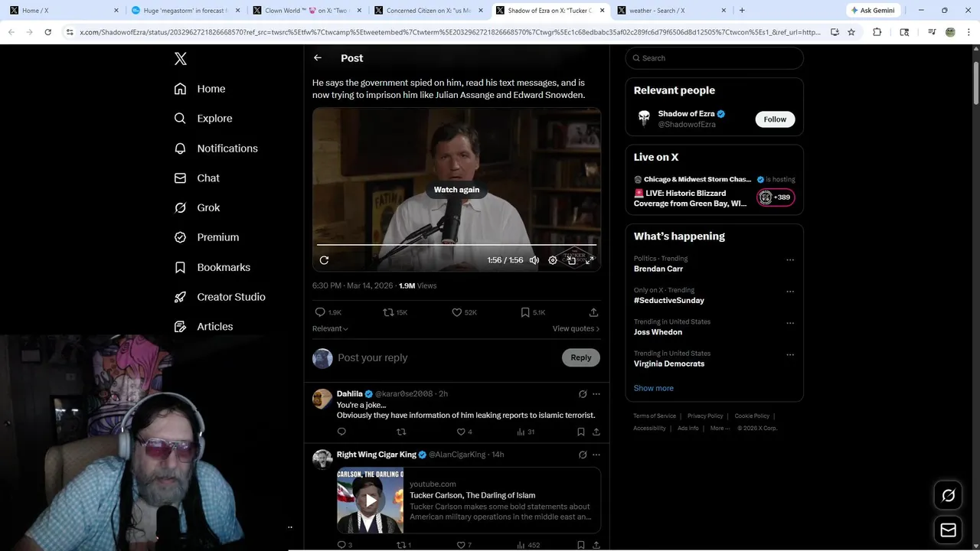Viewport: 980px width, 551px height.
Task: Reload the page in Chrome
Action: pos(47,32)
